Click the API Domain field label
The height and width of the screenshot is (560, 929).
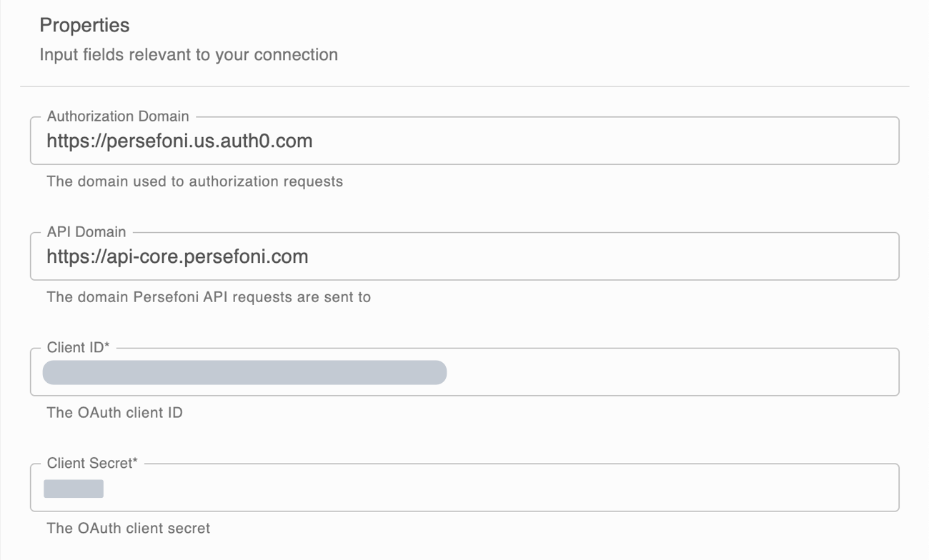click(x=86, y=232)
